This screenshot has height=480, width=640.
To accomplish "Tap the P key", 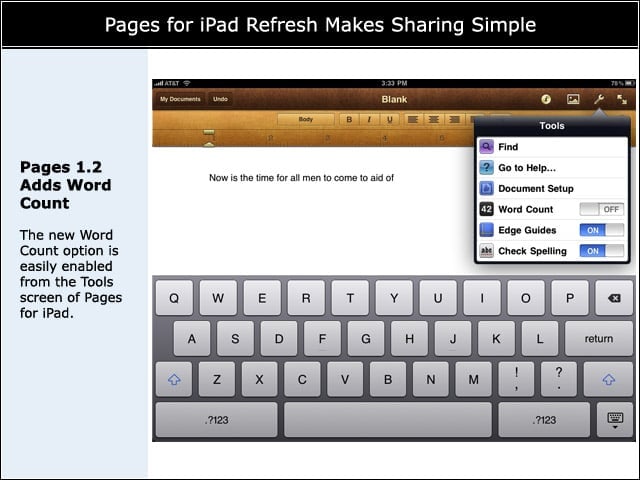I will [x=570, y=298].
